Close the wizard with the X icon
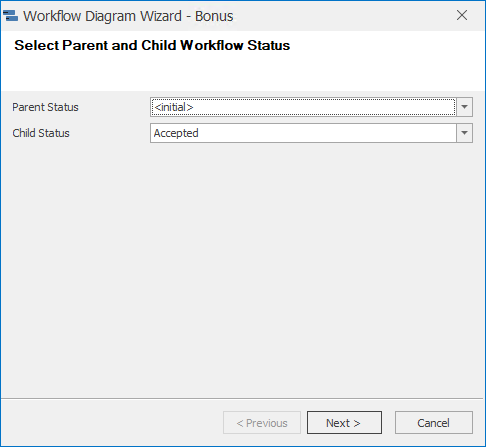486x447 pixels. click(462, 15)
